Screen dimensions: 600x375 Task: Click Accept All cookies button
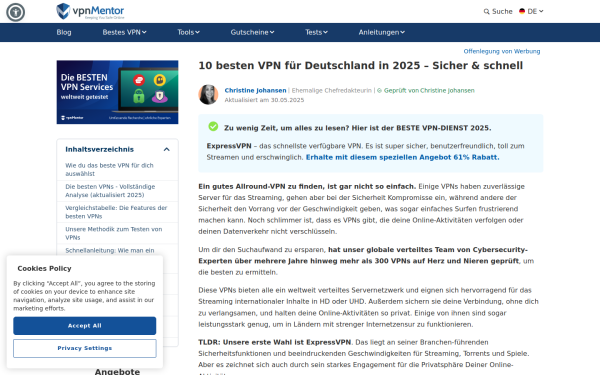(x=85, y=326)
